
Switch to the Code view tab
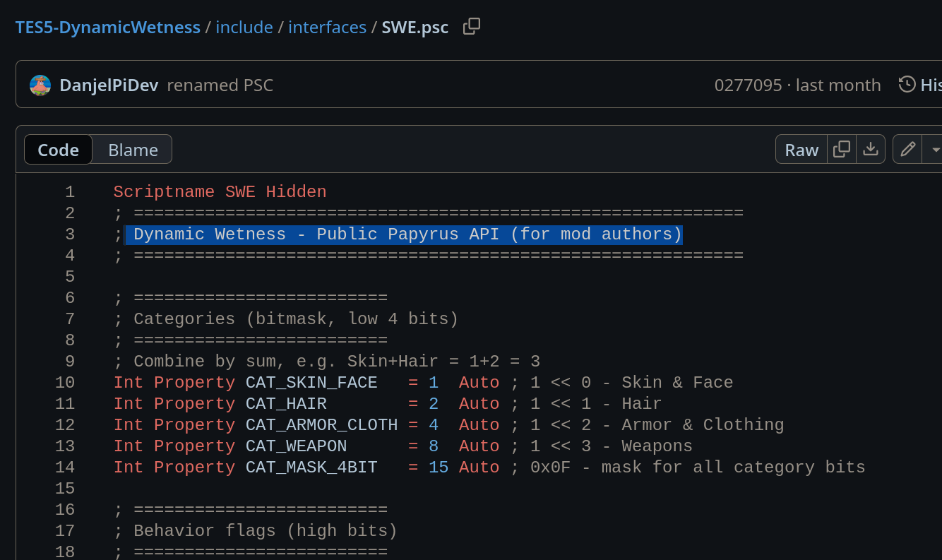[x=58, y=150]
